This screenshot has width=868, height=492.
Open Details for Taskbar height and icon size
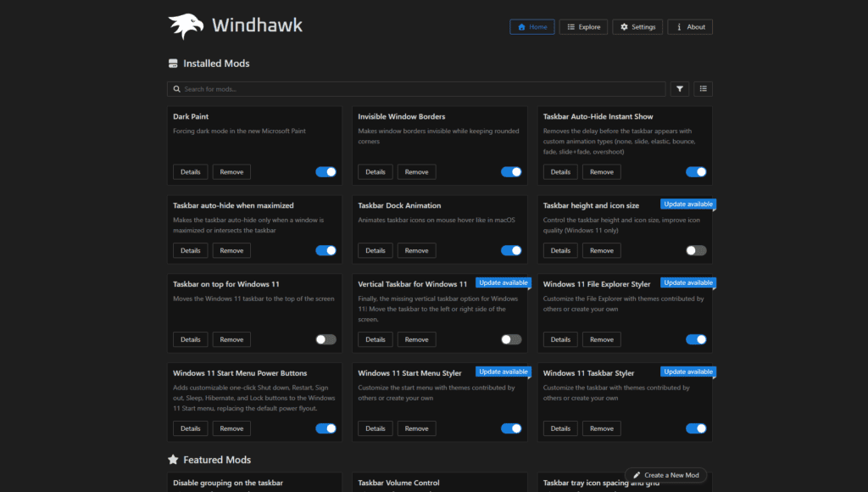pyautogui.click(x=560, y=250)
